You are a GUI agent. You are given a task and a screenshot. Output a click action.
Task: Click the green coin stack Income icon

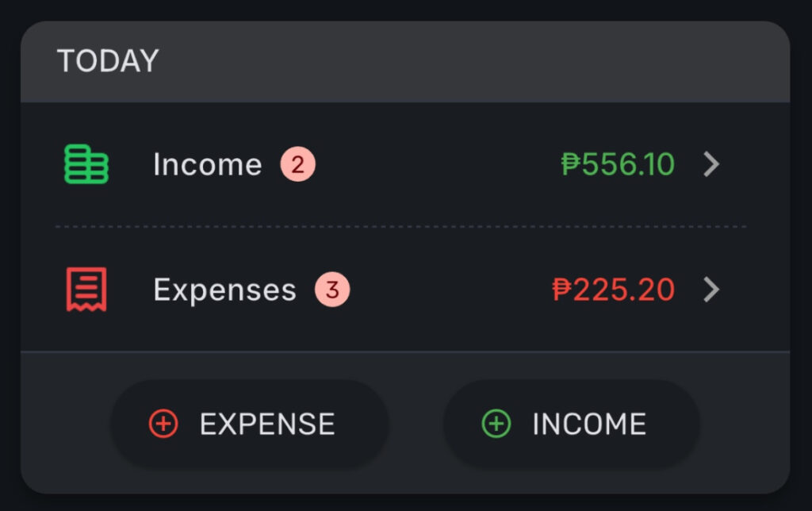tap(86, 164)
